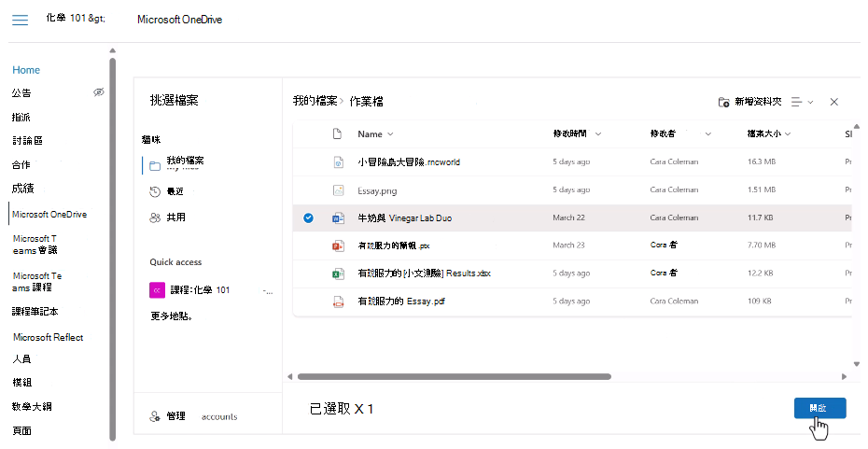Click the 最近 clock icon
This screenshot has height=449, width=868.
pos(155,191)
